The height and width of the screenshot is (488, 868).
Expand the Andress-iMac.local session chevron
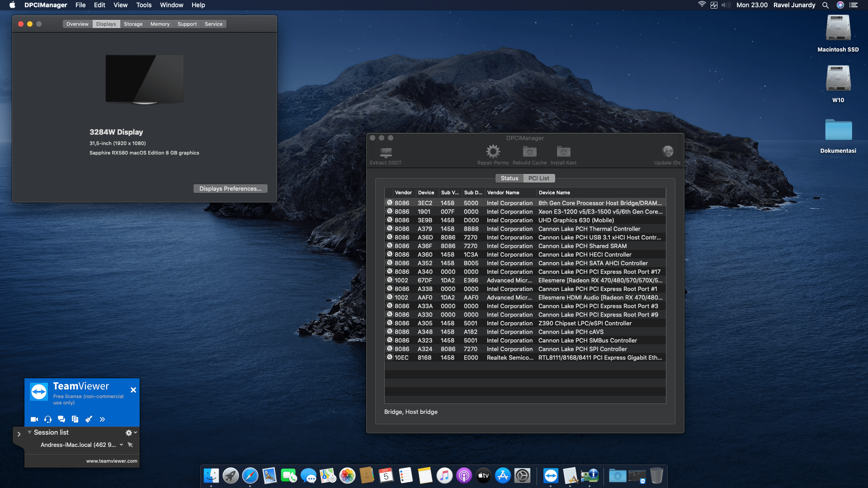pos(121,445)
